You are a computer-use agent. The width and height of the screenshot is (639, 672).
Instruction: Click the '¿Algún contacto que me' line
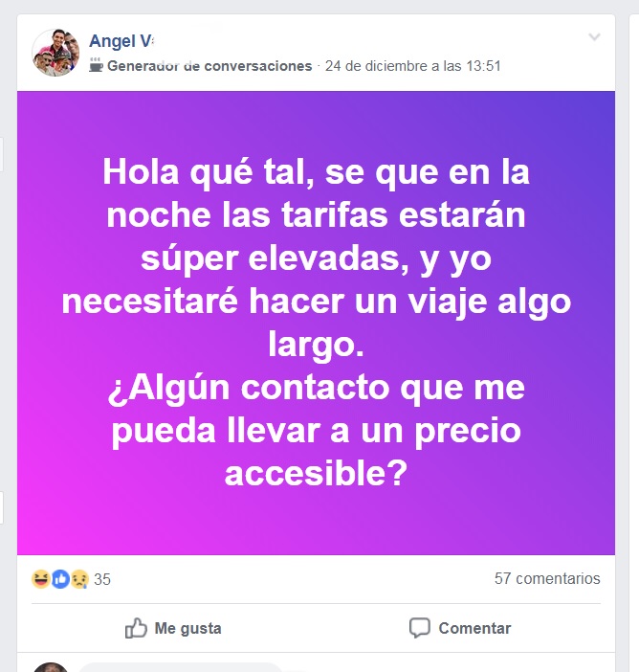316,388
